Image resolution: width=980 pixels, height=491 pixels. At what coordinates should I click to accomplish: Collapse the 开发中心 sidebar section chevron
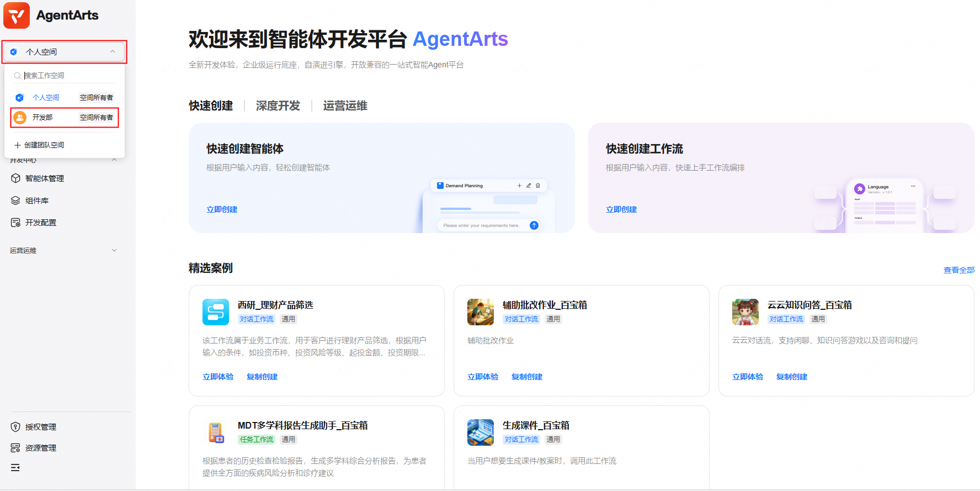point(114,160)
